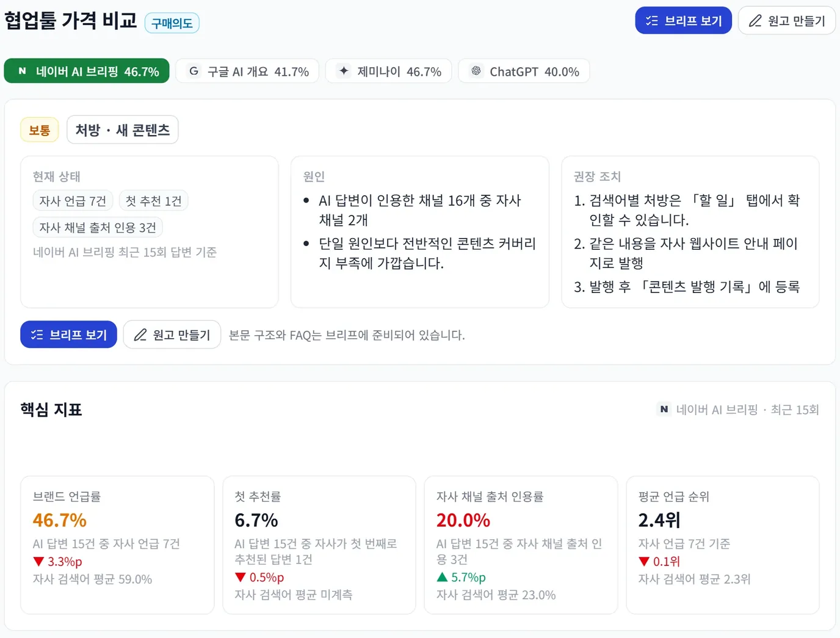
Task: Click pencil icon in top 원고 만들기 button
Action: pyautogui.click(x=755, y=21)
